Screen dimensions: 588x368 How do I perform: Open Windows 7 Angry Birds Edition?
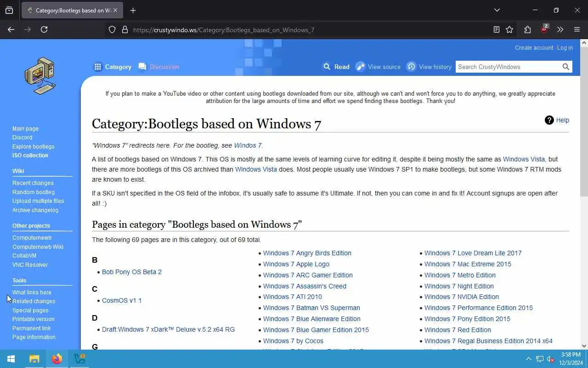click(307, 253)
